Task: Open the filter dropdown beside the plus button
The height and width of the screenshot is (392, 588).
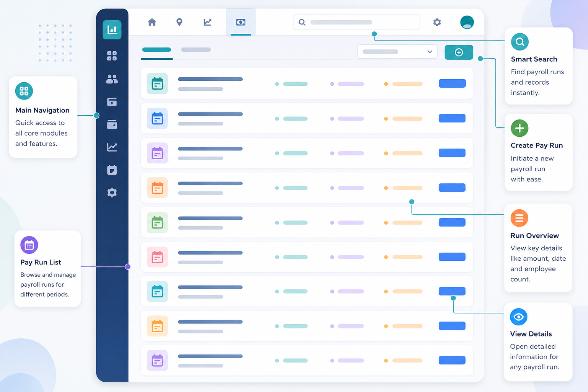Action: pyautogui.click(x=397, y=52)
